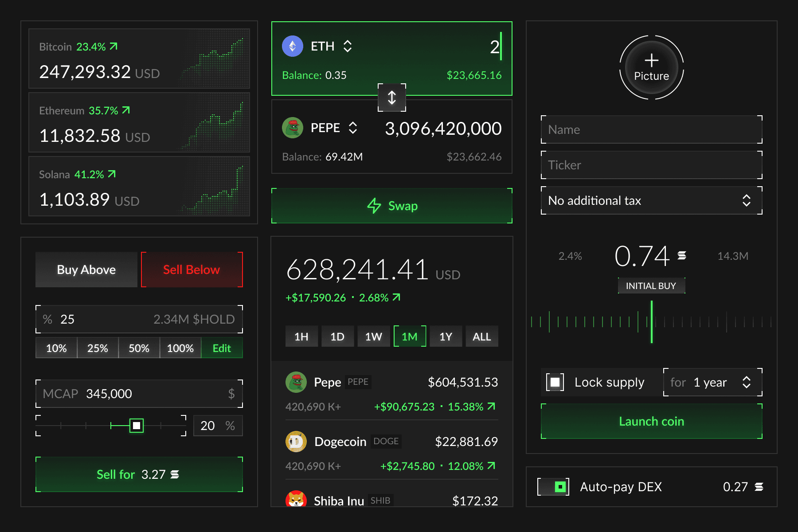Click the Solana up-trend arrow icon
Screen dimensions: 798x532
point(112,174)
